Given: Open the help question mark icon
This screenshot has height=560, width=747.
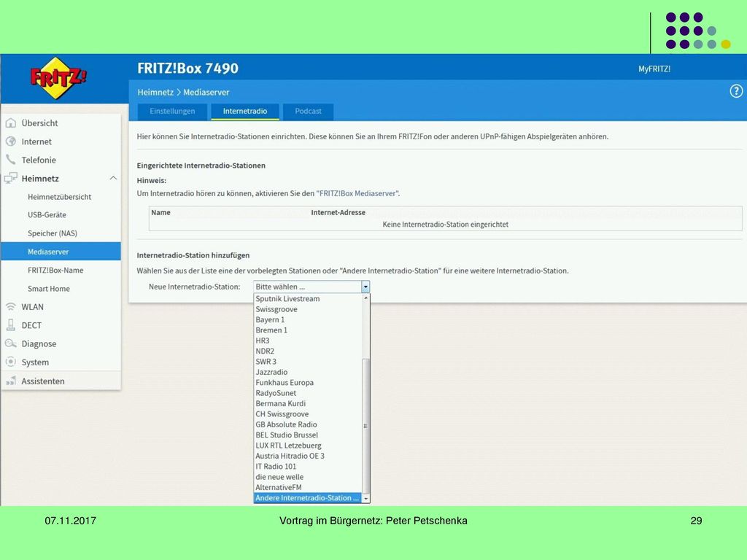Looking at the screenshot, I should click(736, 91).
